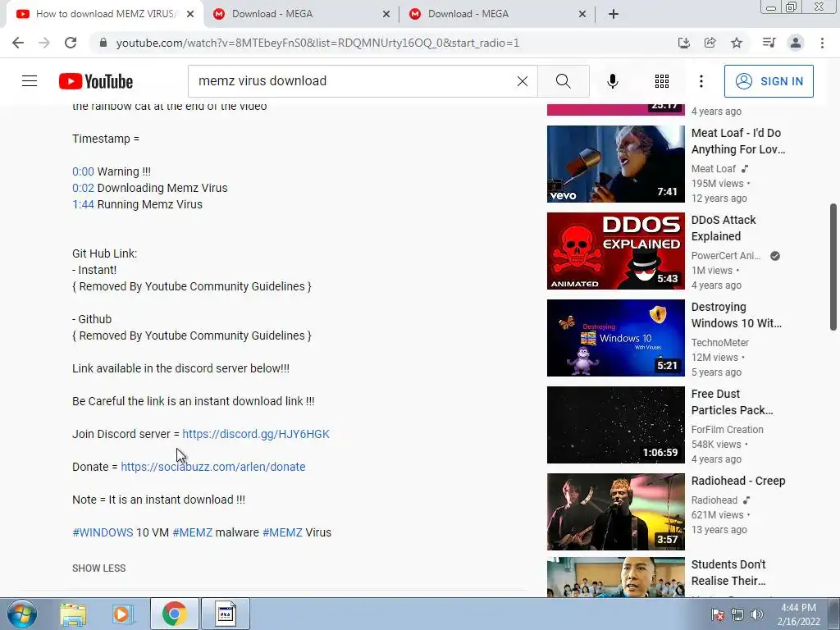The height and width of the screenshot is (630, 840).
Task: Click the Chrome taskbar icon
Action: point(174,614)
